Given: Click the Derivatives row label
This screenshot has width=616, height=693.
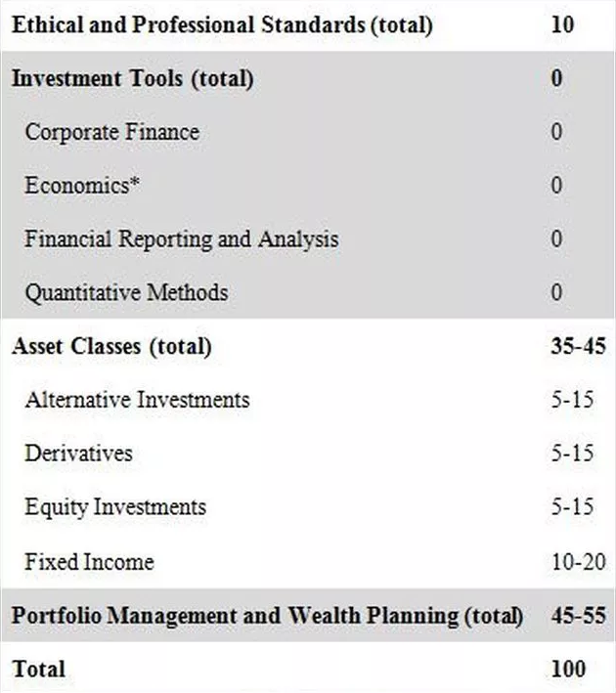Looking at the screenshot, I should 78,454.
